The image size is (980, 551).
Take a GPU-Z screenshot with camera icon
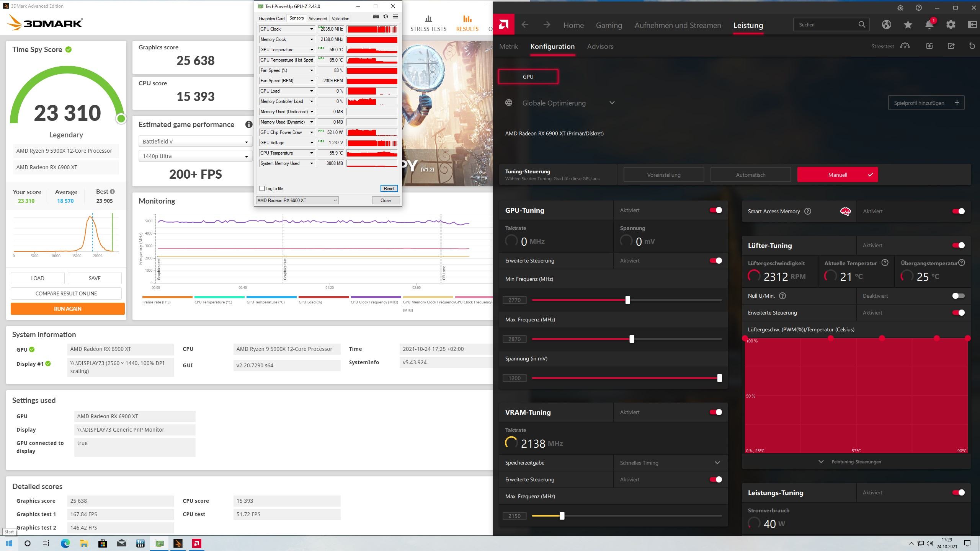point(376,16)
